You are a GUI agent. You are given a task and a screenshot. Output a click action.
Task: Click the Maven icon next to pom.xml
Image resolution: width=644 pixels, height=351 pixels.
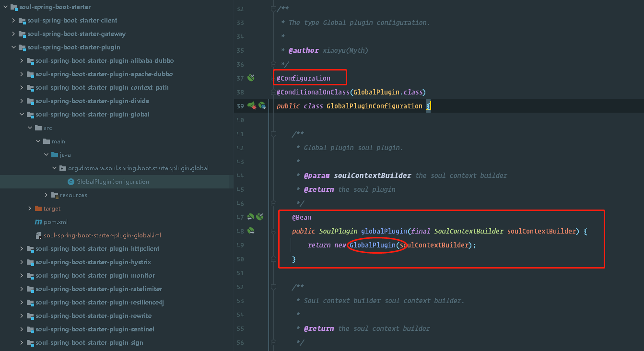tap(38, 222)
